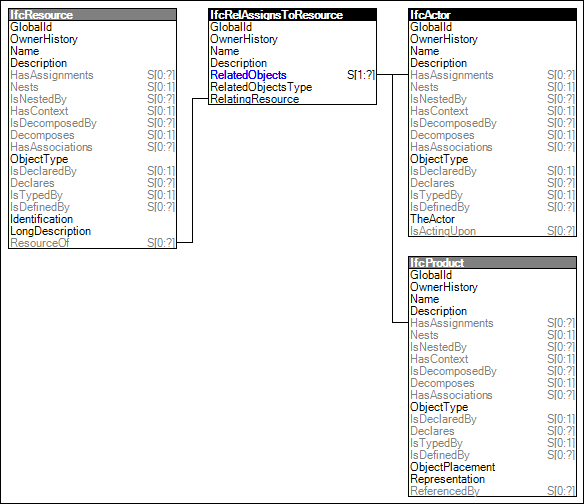The image size is (584, 504).
Task: Click HasAssignments in the IfcActor box
Action: [452, 75]
